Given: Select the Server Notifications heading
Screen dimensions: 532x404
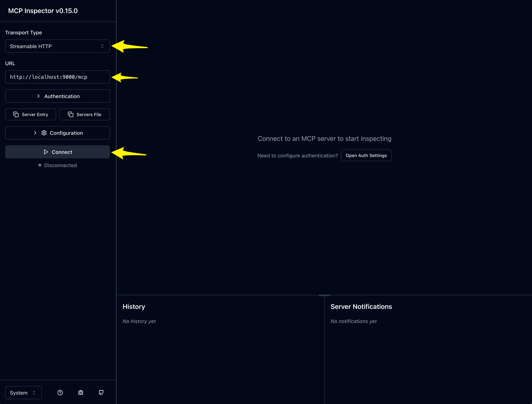Looking at the screenshot, I should click(361, 306).
